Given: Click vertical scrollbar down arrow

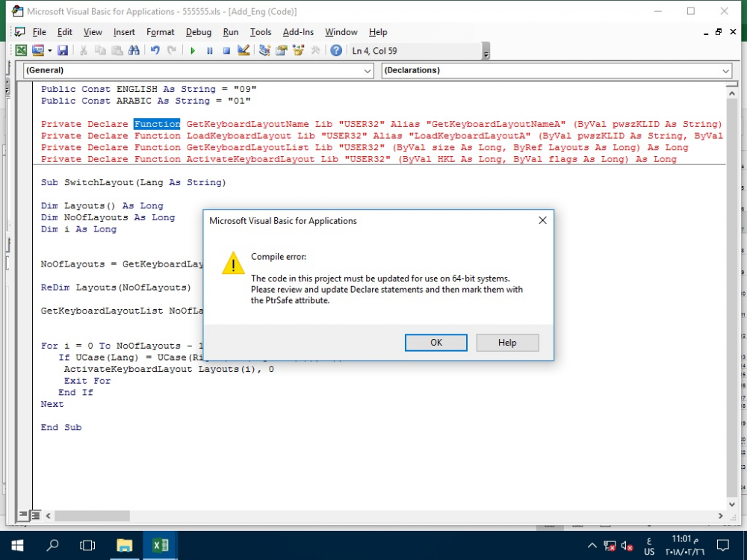Looking at the screenshot, I should tap(732, 504).
